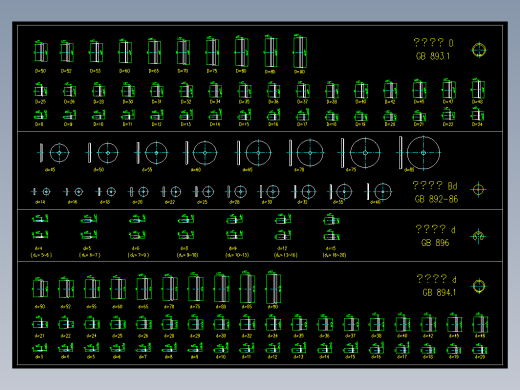Select the d=75 end plate circle in GB 892-86
This screenshot has height=390, width=520.
click(x=365, y=153)
